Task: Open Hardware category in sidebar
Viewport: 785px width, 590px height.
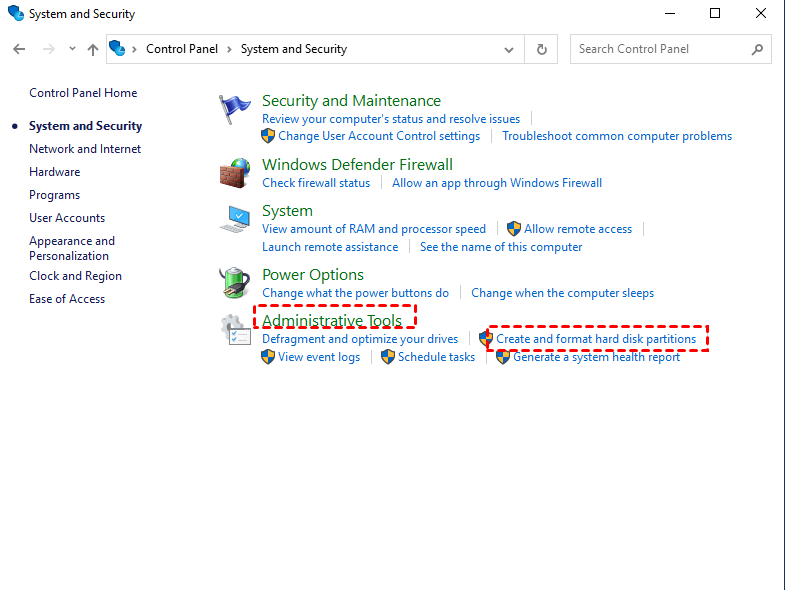Action: [x=55, y=172]
